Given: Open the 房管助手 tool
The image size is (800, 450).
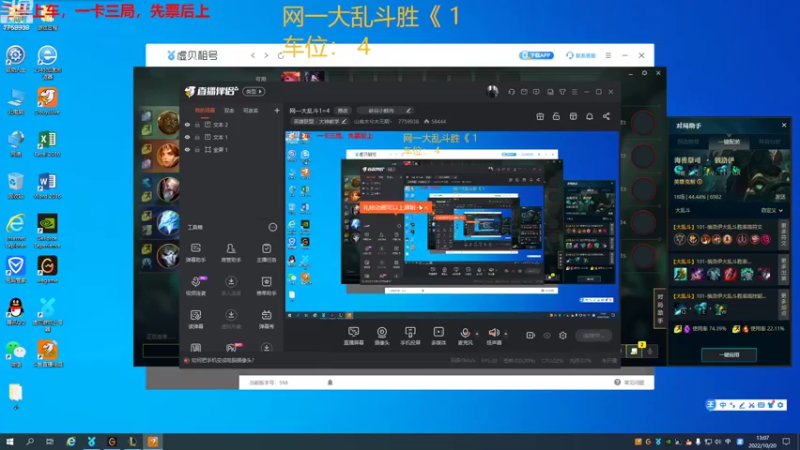Looking at the screenshot, I should 231,253.
